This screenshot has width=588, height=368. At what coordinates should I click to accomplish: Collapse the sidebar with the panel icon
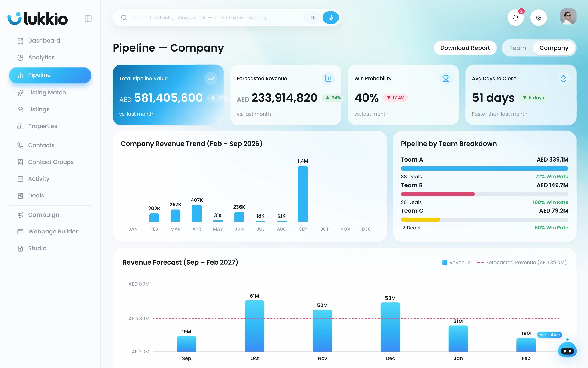88,18
